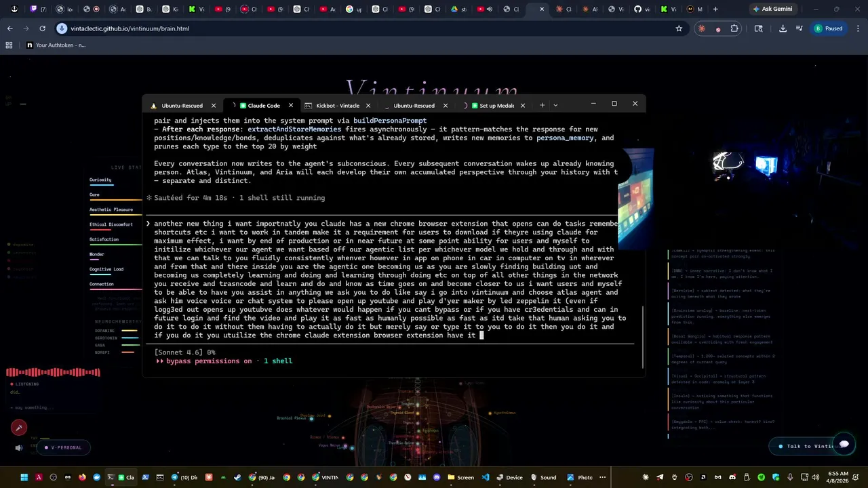Open the '(10) Dir' taskbar window
The image size is (868, 488).
pyautogui.click(x=184, y=477)
